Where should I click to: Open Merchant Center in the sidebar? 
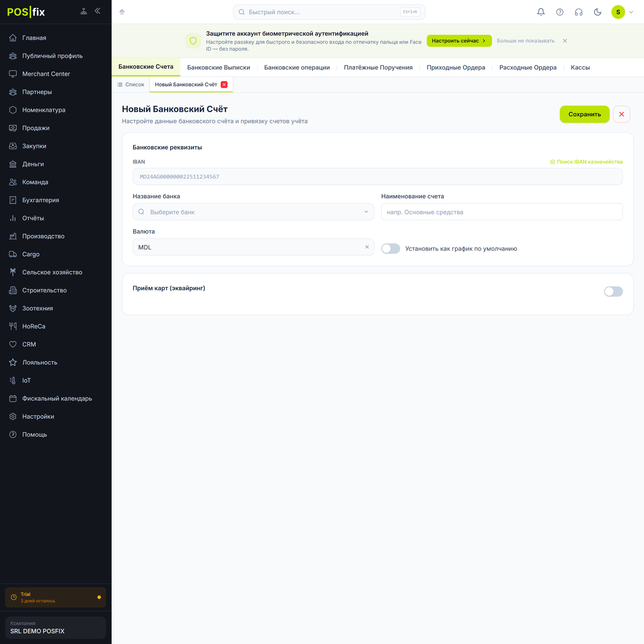pos(56,74)
